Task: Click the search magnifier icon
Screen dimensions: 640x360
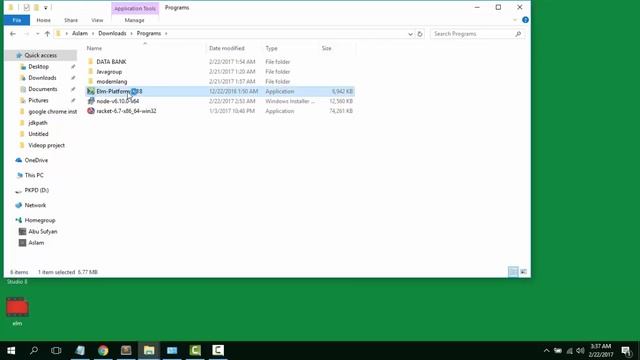Action: [518, 34]
